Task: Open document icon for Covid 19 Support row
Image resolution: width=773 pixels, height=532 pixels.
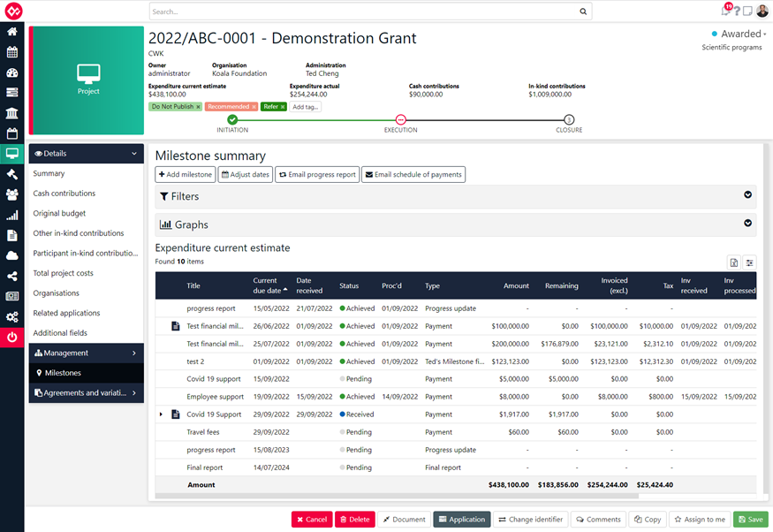Action: click(x=175, y=414)
